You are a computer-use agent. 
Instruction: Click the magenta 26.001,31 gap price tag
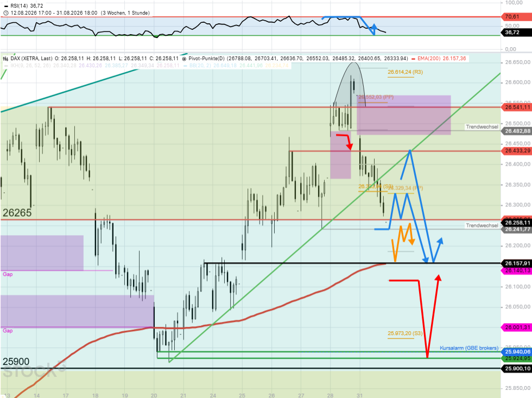516,327
